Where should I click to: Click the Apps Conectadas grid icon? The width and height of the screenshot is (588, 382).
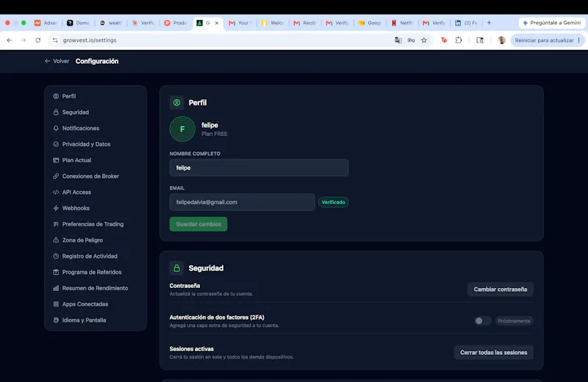[56, 304]
